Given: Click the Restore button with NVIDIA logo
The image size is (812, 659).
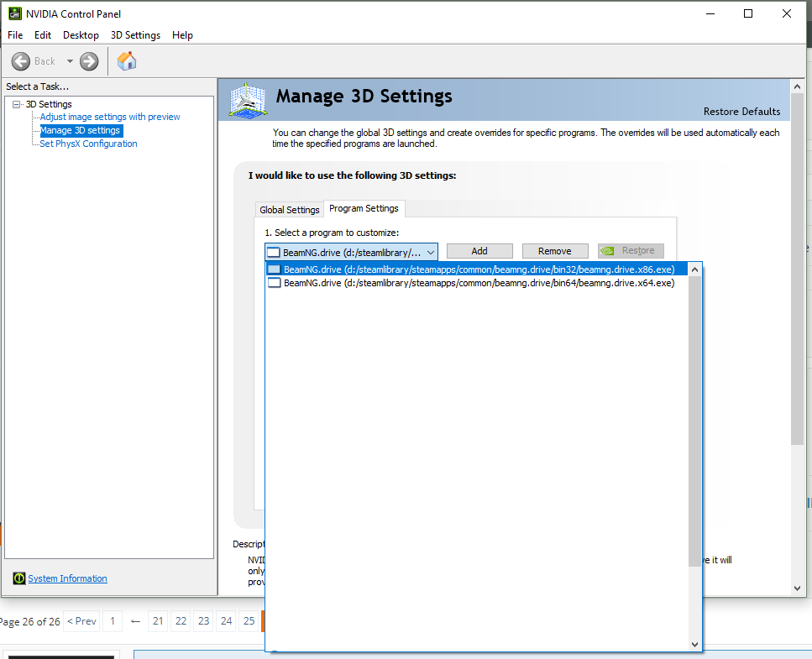Looking at the screenshot, I should click(x=631, y=251).
